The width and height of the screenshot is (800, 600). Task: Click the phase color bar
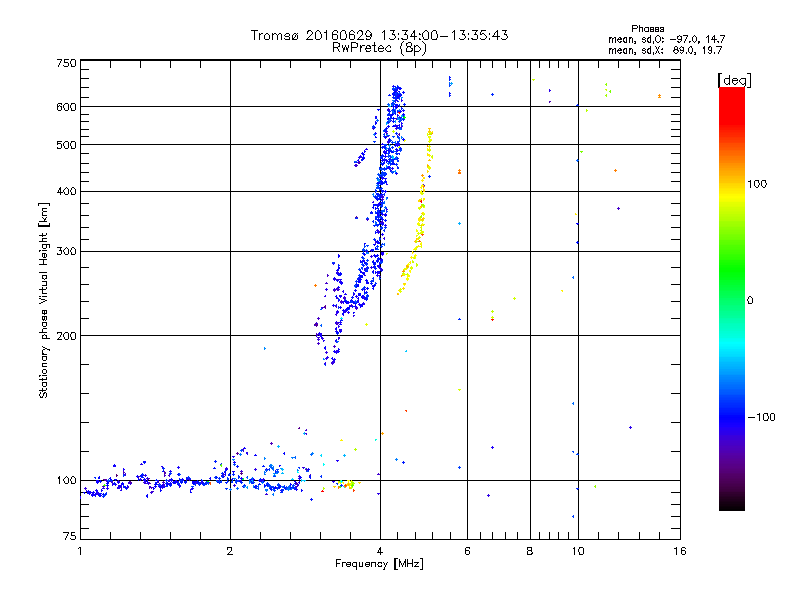pyautogui.click(x=732, y=299)
